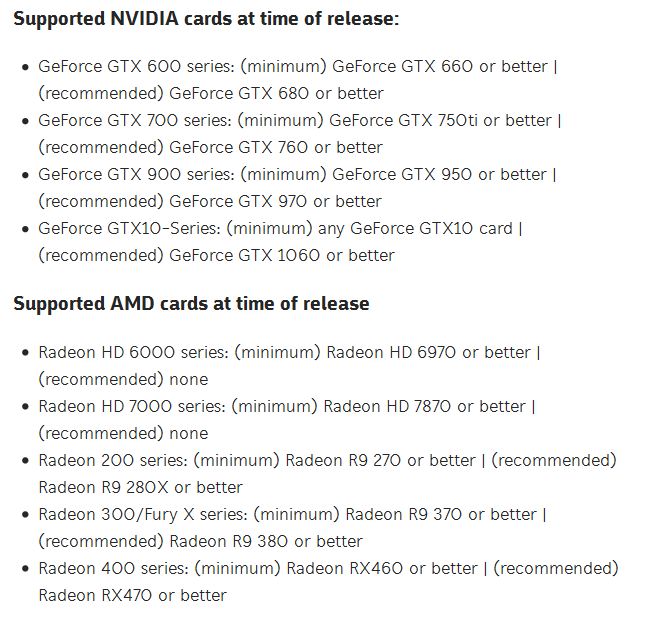
Task: Click the "Radeon R9 280X or better" line
Action: (141, 487)
